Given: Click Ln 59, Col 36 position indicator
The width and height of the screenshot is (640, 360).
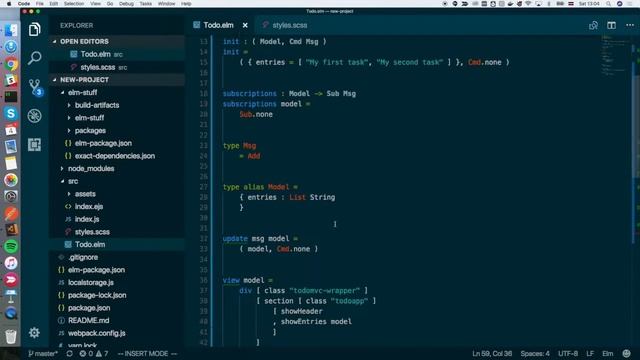Looking at the screenshot, I should 492,353.
